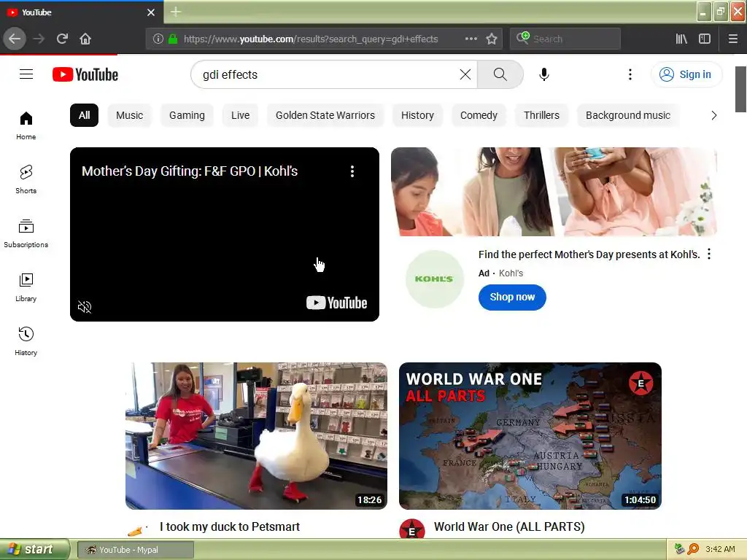This screenshot has width=747, height=560.
Task: Open History in the sidebar
Action: [26, 341]
